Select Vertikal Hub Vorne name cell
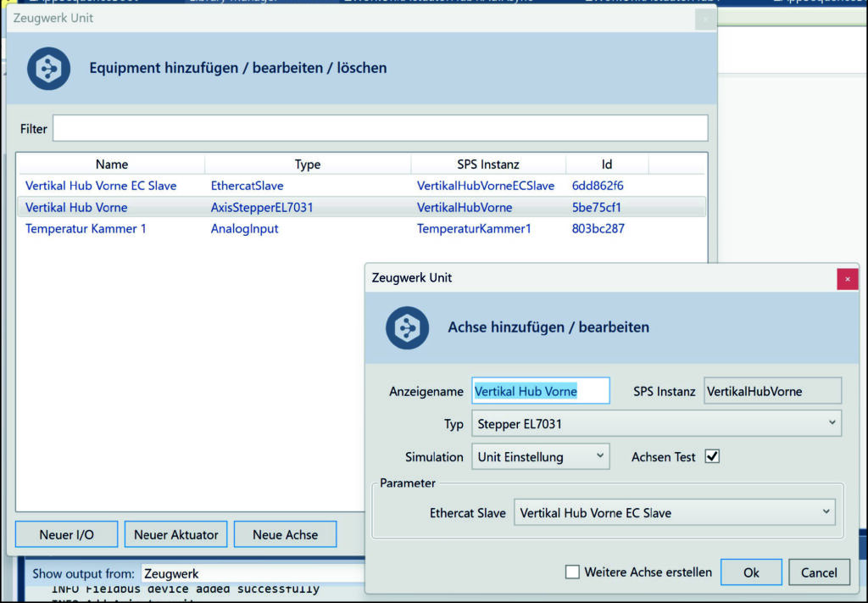868x603 pixels. coord(76,207)
